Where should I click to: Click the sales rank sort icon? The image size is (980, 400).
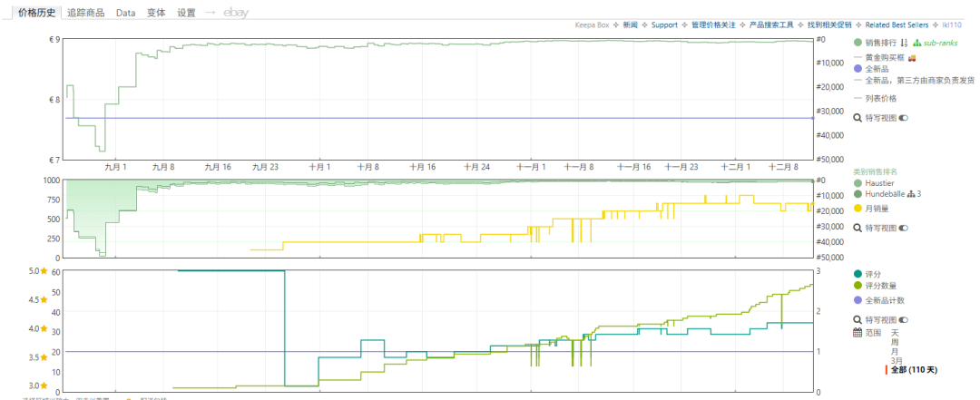point(904,43)
